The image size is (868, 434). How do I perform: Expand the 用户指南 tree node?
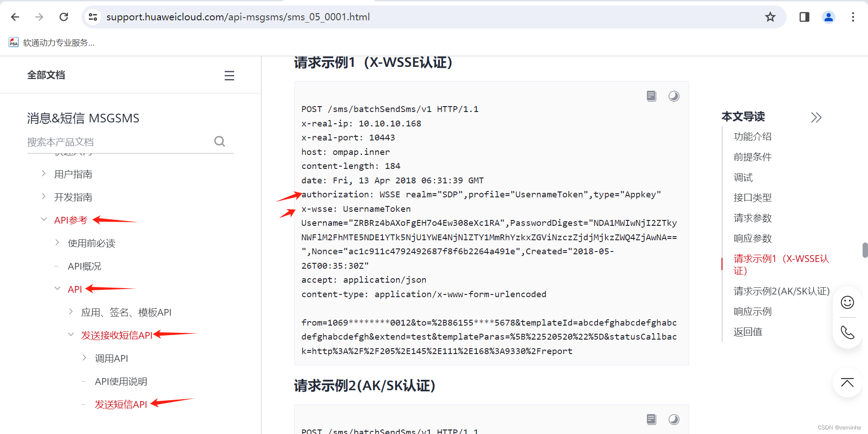pyautogui.click(x=43, y=173)
